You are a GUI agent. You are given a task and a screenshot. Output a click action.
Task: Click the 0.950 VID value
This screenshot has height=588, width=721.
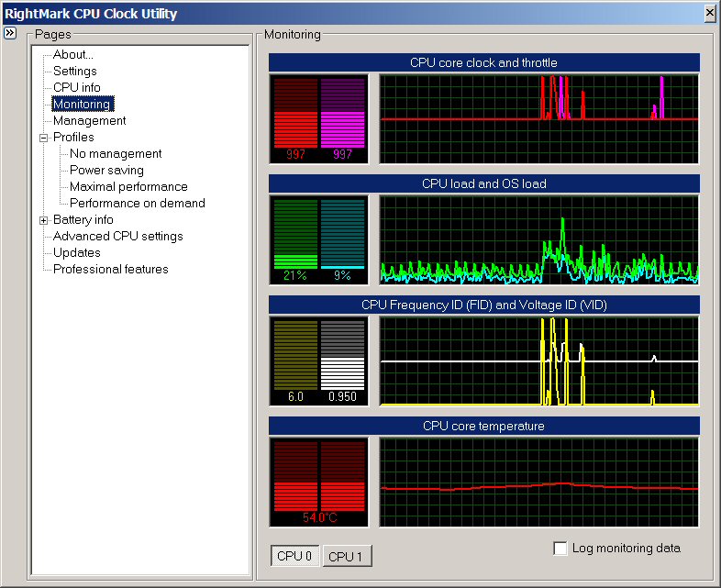pyautogui.click(x=342, y=396)
